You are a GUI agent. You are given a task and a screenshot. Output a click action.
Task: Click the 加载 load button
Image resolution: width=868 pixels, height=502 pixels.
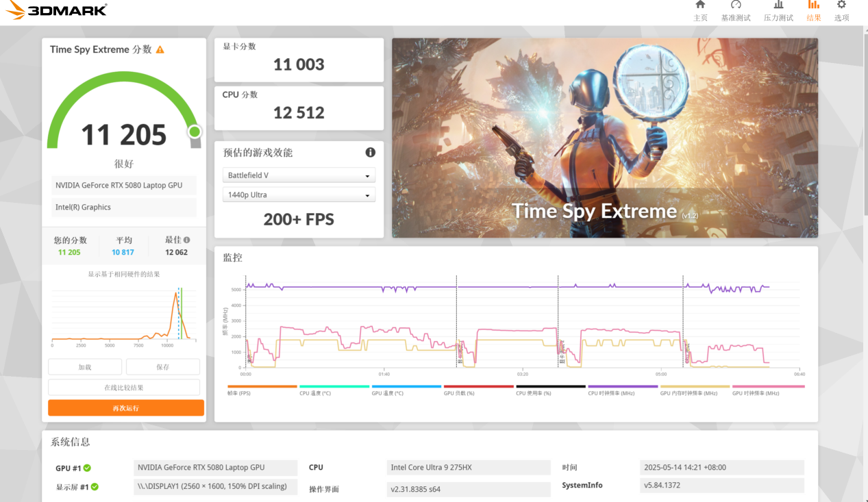[x=85, y=367]
